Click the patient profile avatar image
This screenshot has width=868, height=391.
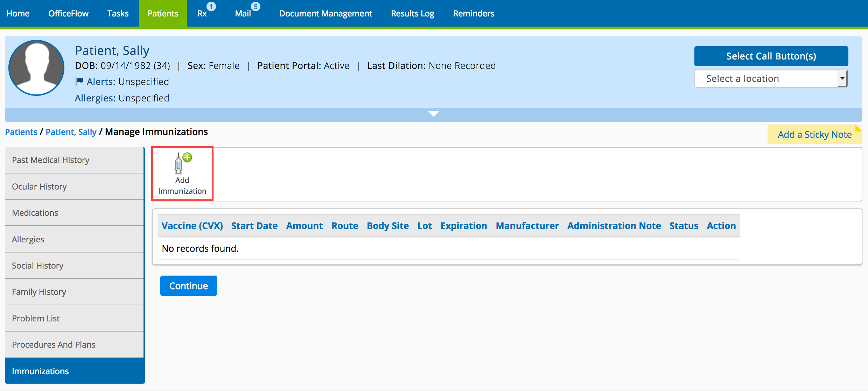pos(36,68)
